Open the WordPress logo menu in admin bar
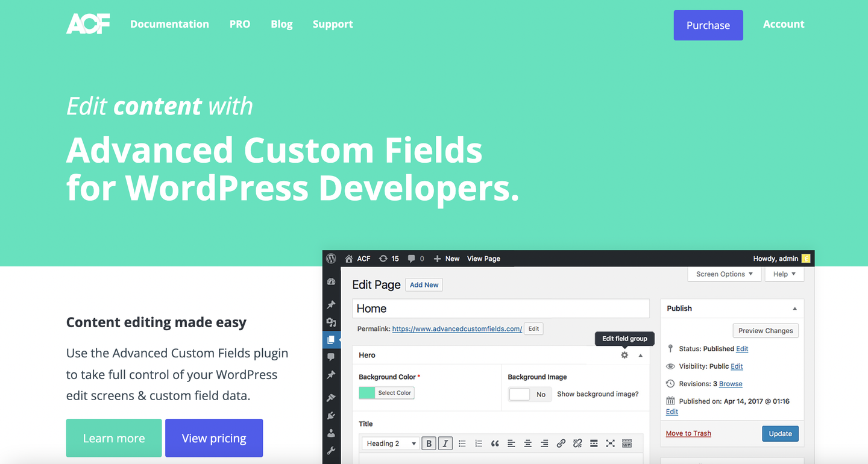868x464 pixels. [331, 259]
